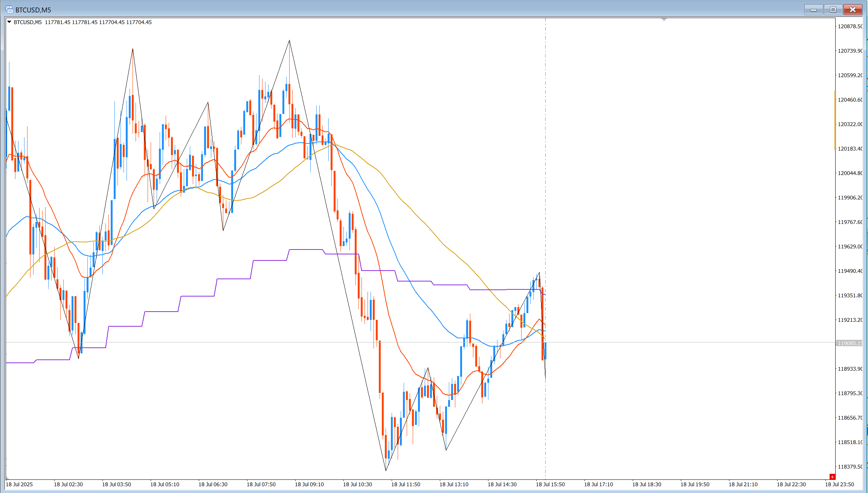Screen dimensions: 868x493
Task: Maximize the BTCUSD,M5 chart window
Action: click(x=833, y=9)
